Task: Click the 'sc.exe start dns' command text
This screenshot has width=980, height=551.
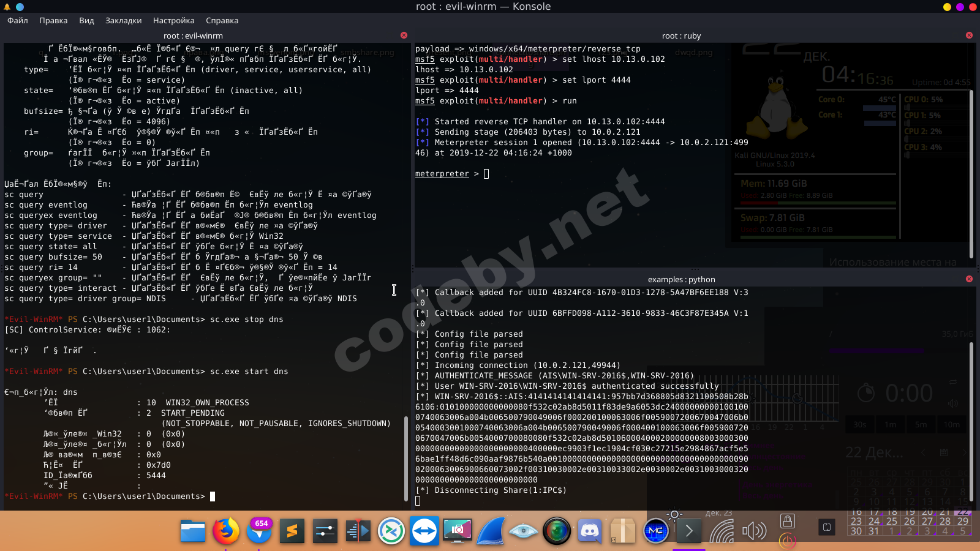Action: (x=249, y=372)
